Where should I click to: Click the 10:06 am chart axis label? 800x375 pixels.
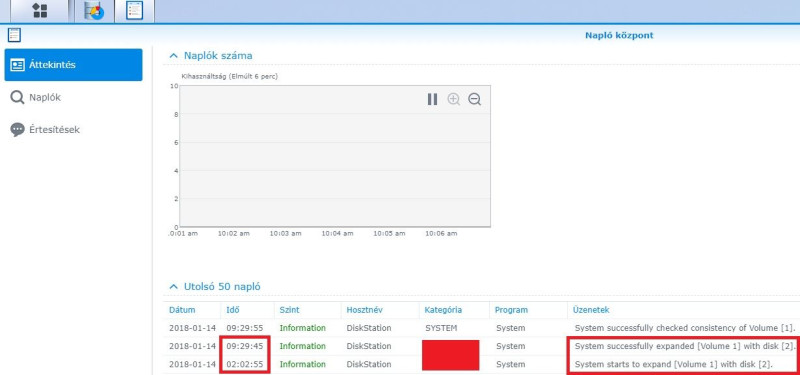441,233
